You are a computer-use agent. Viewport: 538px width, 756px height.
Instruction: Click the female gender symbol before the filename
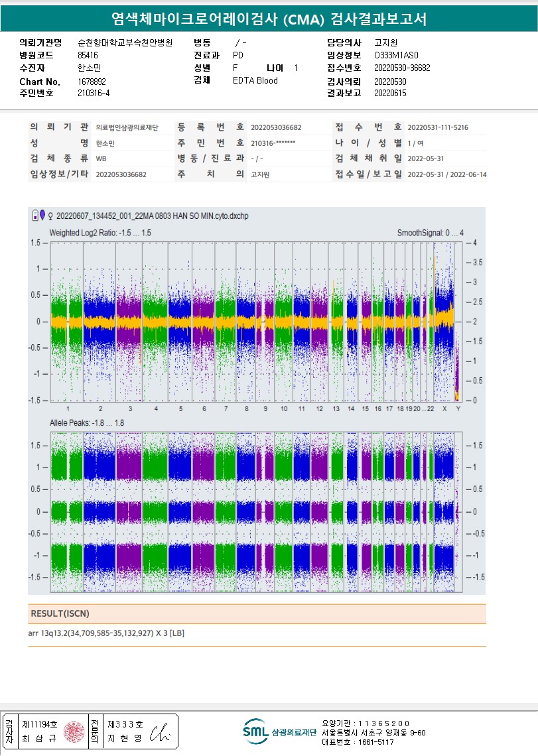pyautogui.click(x=51, y=216)
